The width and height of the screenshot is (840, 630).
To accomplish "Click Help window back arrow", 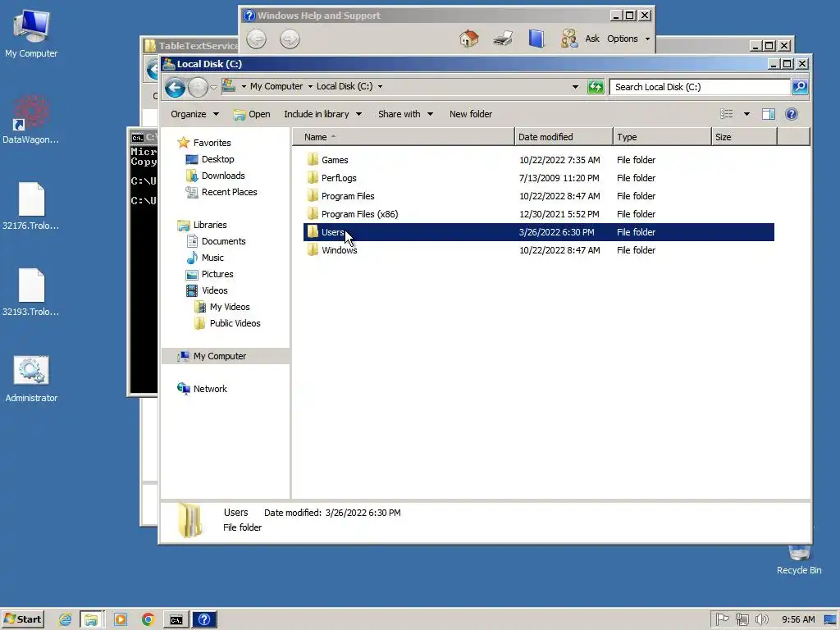I will (x=256, y=39).
